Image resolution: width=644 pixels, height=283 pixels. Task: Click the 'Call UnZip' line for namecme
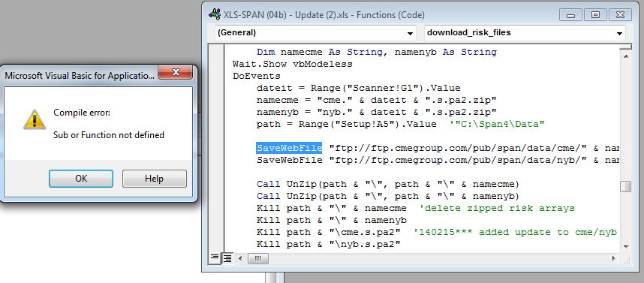pos(388,184)
